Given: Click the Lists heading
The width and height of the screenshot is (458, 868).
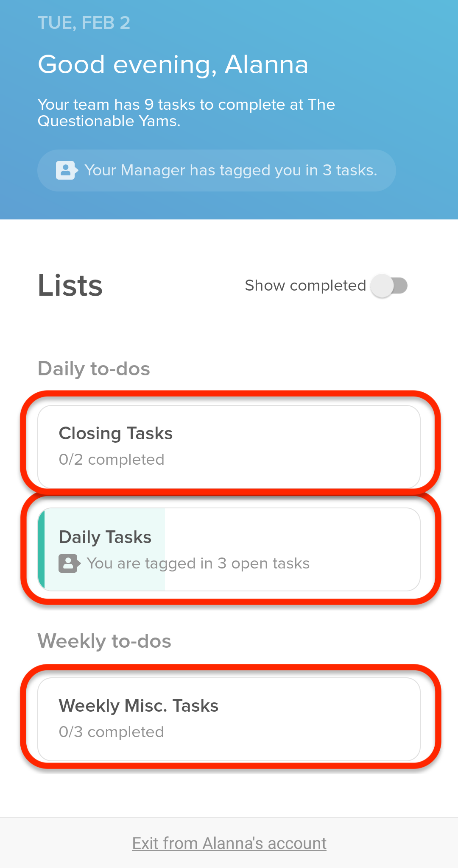Looking at the screenshot, I should (x=70, y=286).
